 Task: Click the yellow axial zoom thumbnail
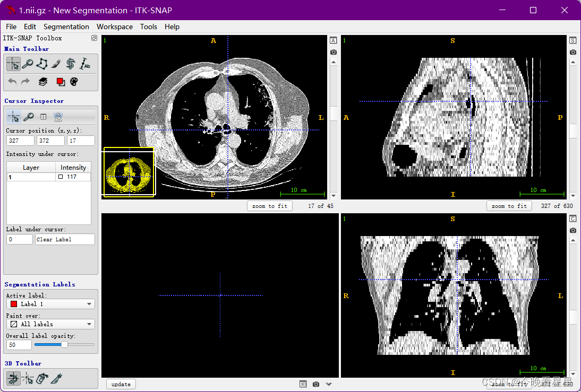(x=129, y=172)
